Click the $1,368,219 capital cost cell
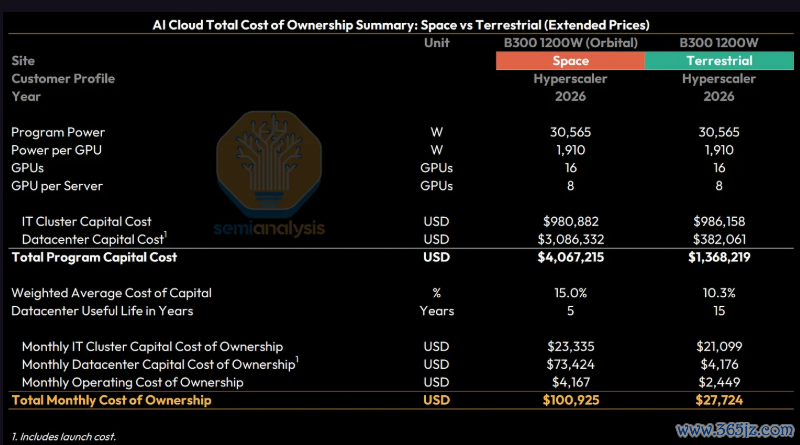This screenshot has height=445, width=800. tap(719, 257)
